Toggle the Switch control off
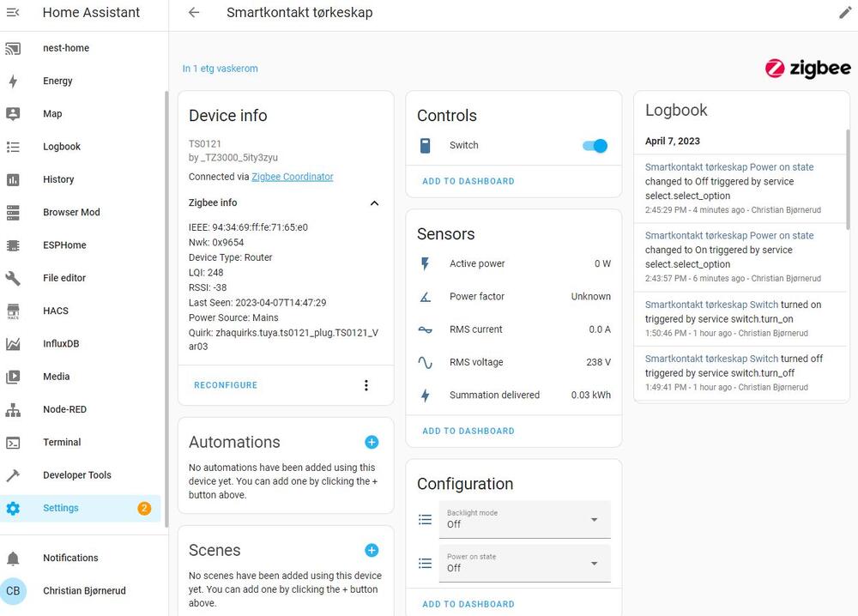Image resolution: width=858 pixels, height=616 pixels. point(595,146)
